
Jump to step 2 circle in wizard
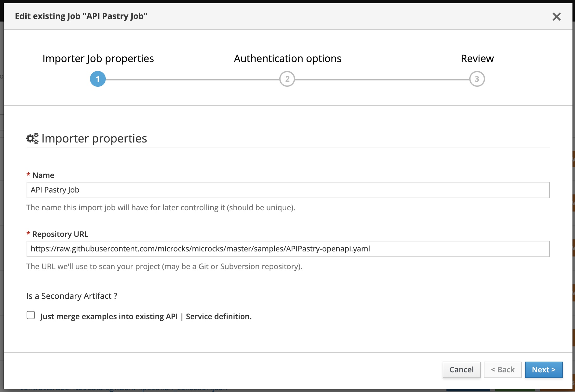(287, 79)
